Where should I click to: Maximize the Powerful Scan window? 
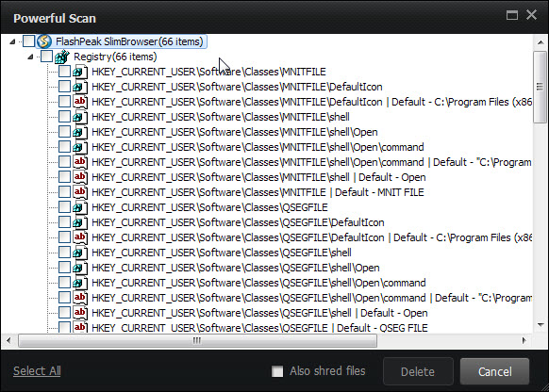(x=512, y=15)
